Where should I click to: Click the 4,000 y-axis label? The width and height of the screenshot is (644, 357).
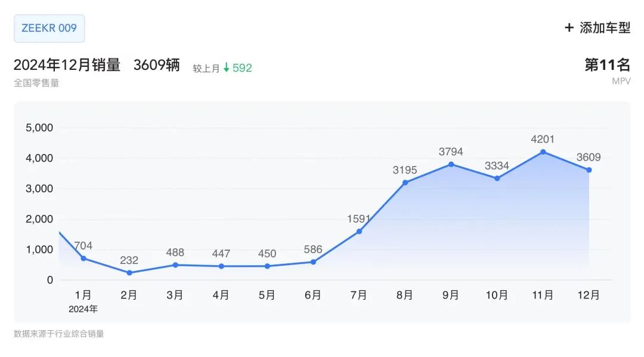click(x=39, y=158)
